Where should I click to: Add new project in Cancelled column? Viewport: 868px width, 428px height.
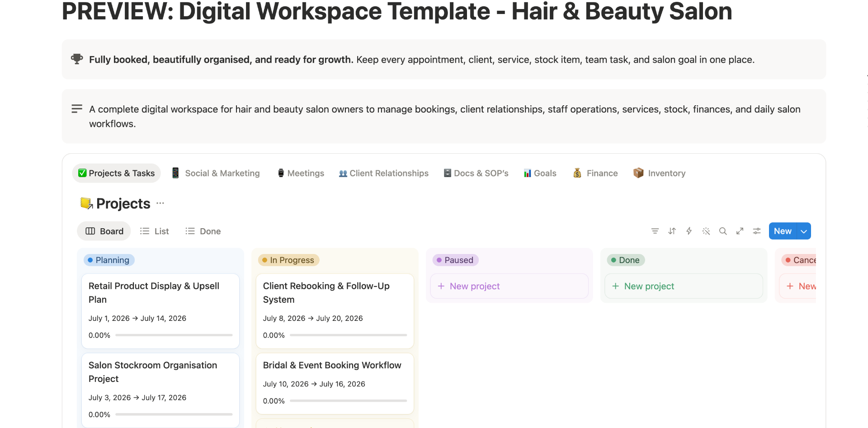coord(798,286)
